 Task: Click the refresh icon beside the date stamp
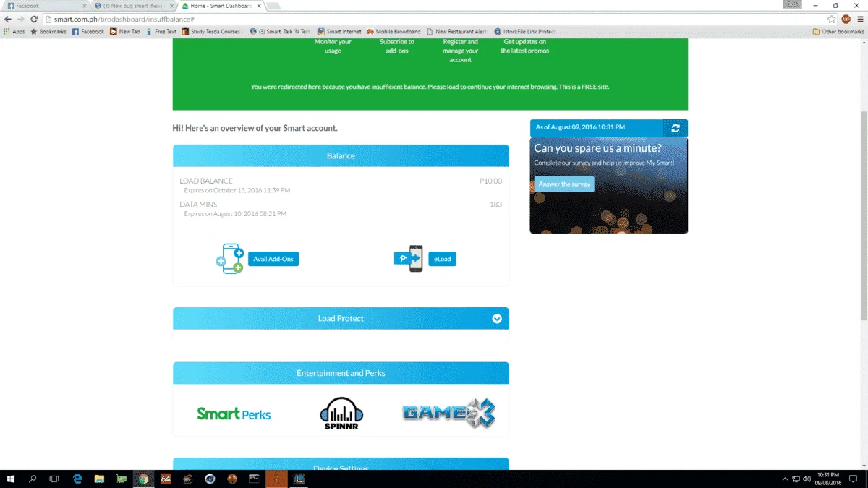point(676,128)
